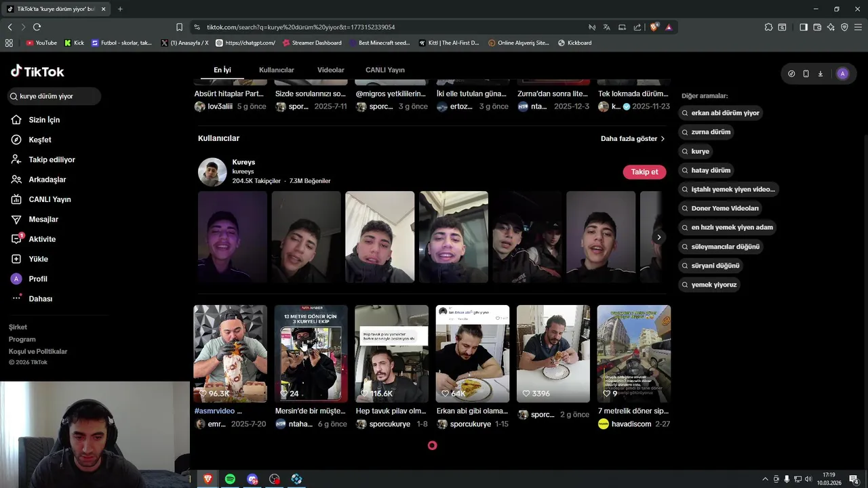Select hatay dürüm search suggestion
This screenshot has width=868, height=488.
point(706,170)
